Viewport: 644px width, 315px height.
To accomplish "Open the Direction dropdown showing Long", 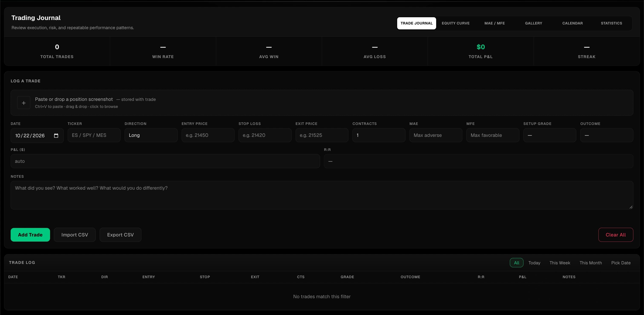I will [151, 135].
